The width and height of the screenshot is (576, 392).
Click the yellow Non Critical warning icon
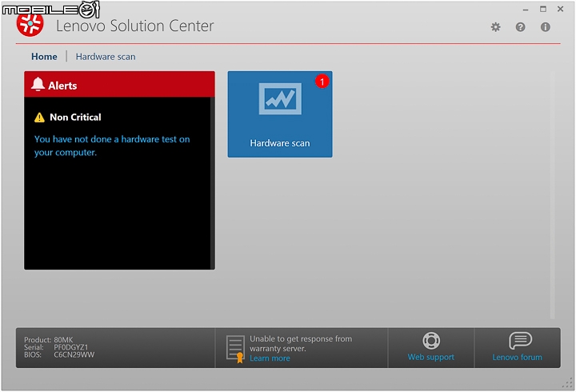tap(39, 118)
